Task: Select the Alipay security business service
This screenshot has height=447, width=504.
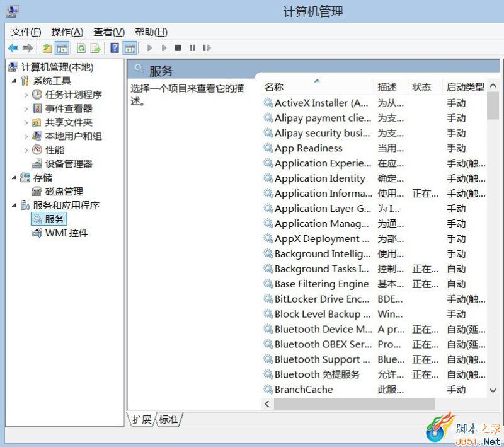Action: 374,133
